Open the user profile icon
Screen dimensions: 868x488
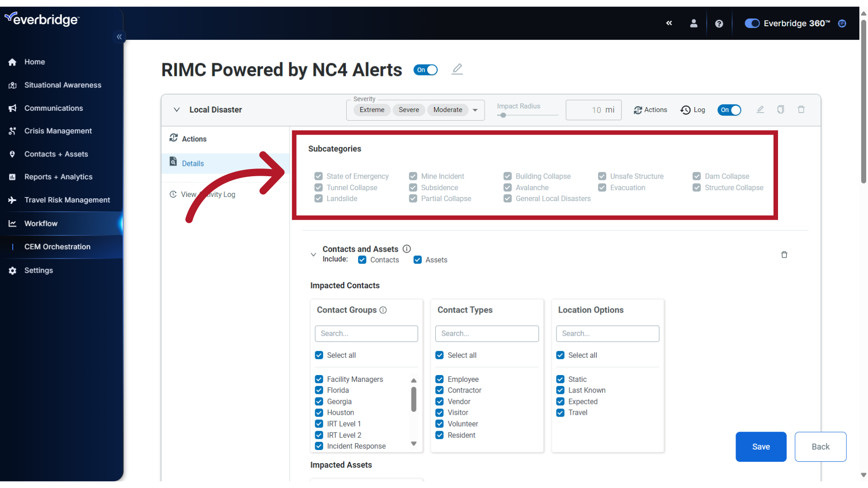click(x=693, y=23)
